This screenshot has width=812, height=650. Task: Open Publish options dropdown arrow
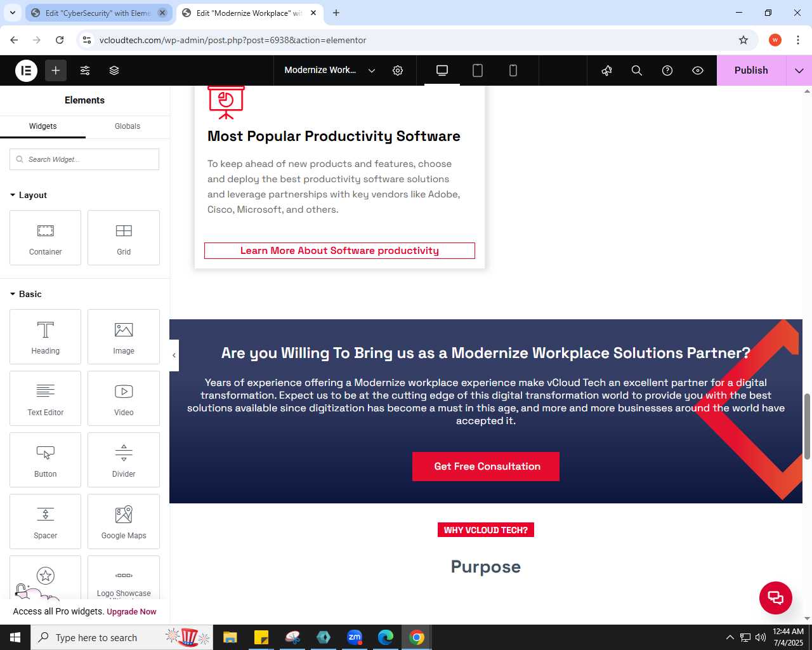click(x=799, y=70)
